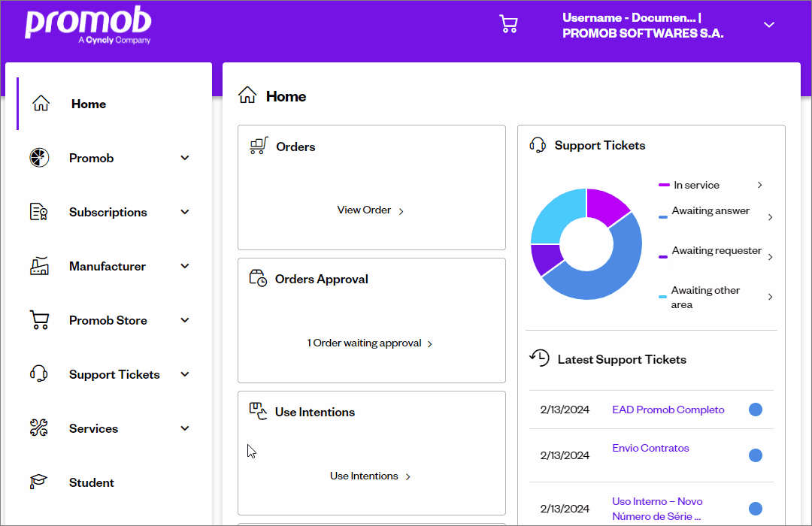Screen dimensions: 812x526
Task: Select Manufacturer in the sidebar menu
Action: 108,266
